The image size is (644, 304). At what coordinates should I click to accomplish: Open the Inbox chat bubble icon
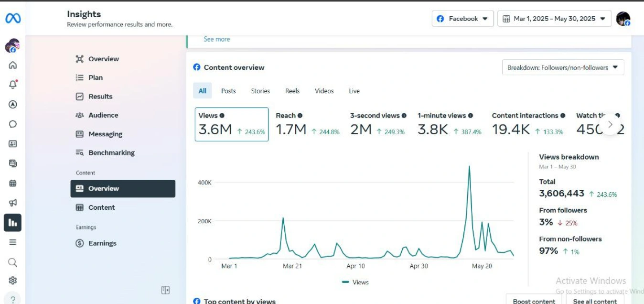pyautogui.click(x=13, y=124)
